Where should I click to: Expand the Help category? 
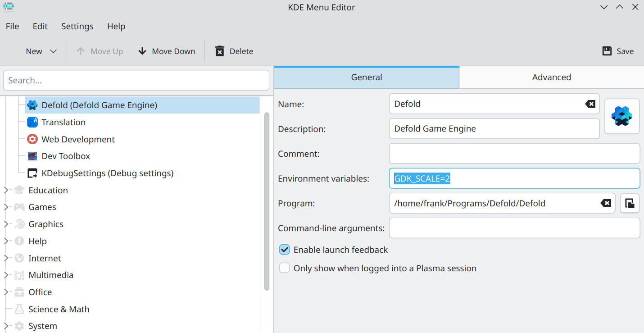pos(6,241)
